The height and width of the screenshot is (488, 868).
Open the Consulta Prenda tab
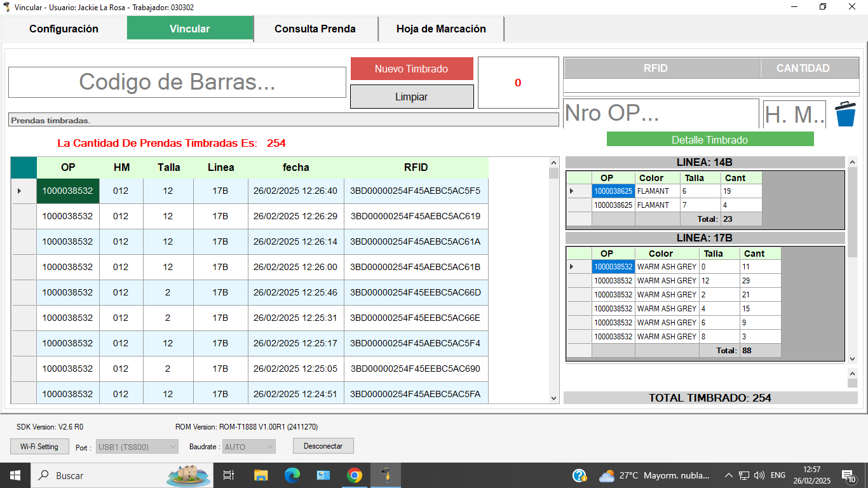[315, 29]
